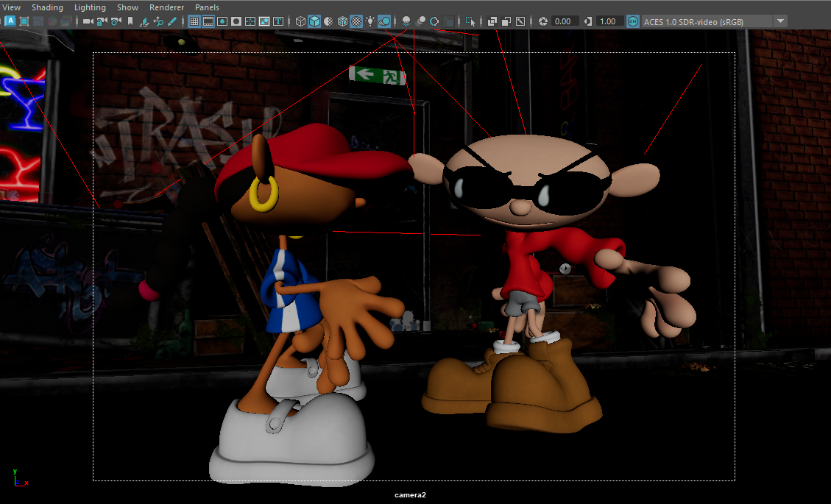
Task: Open the Show menu
Action: (x=128, y=7)
